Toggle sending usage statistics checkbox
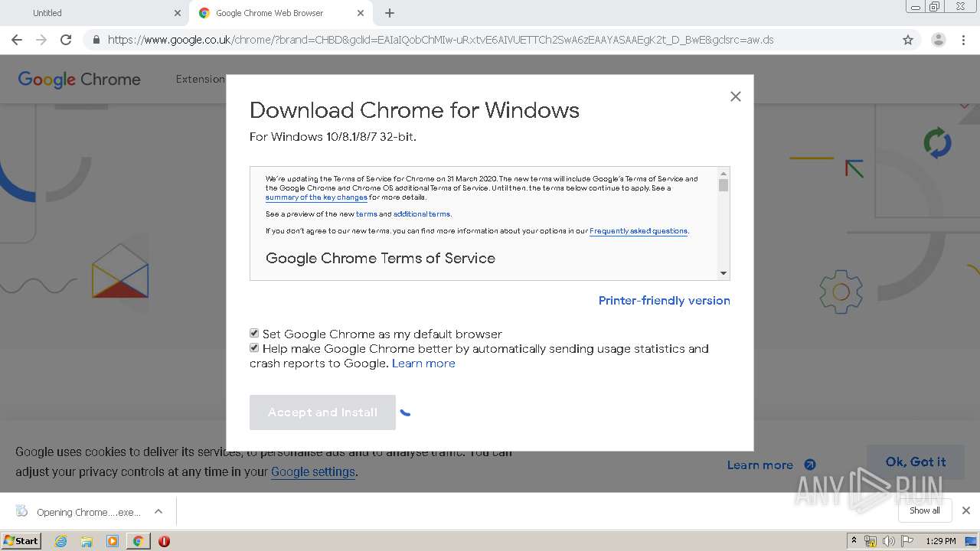The width and height of the screenshot is (980, 551). [x=254, y=347]
